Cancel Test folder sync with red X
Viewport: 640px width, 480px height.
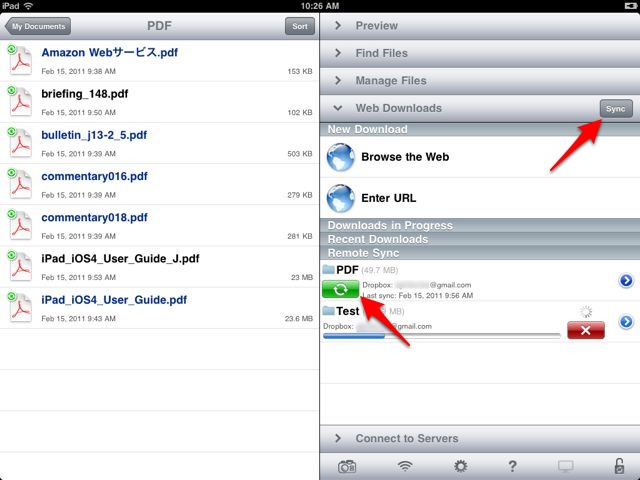coord(586,330)
